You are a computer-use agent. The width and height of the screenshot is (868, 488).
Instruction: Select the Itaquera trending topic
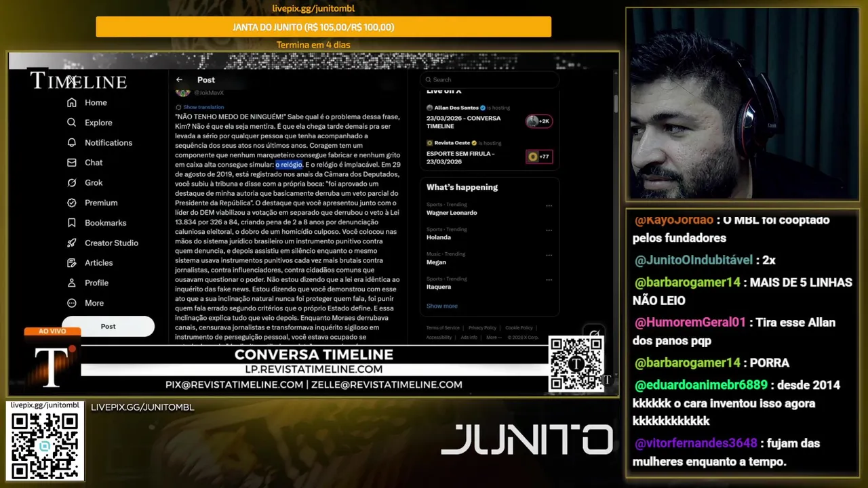tap(439, 287)
